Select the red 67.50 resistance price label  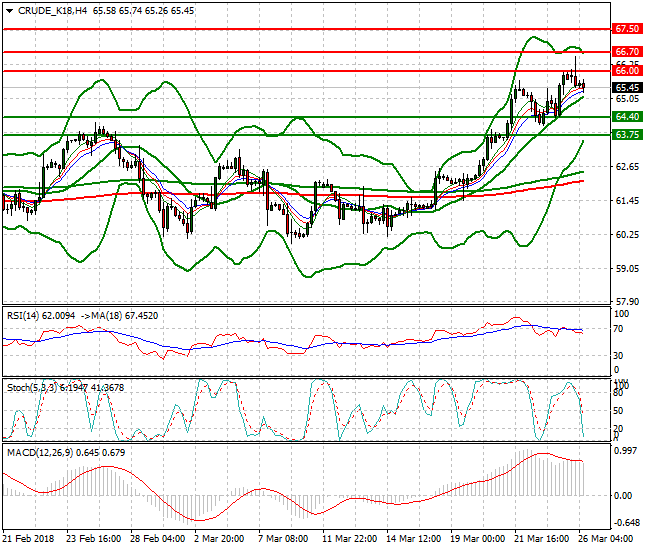click(628, 30)
